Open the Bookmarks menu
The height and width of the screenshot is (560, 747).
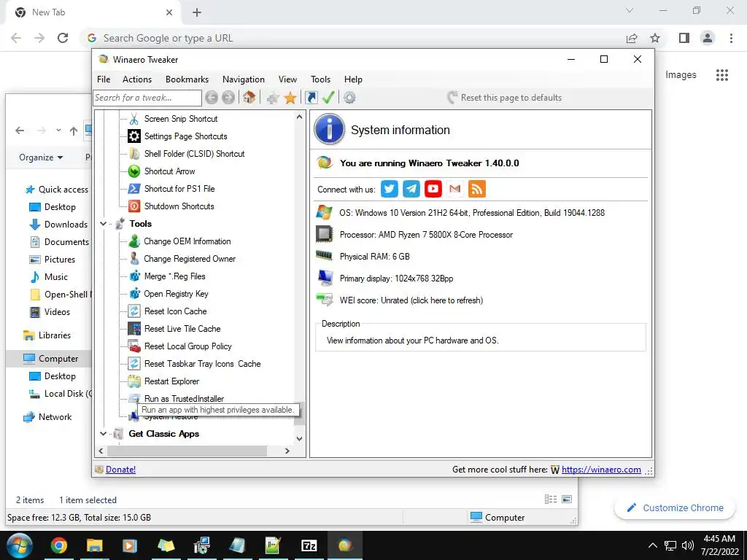(187, 79)
